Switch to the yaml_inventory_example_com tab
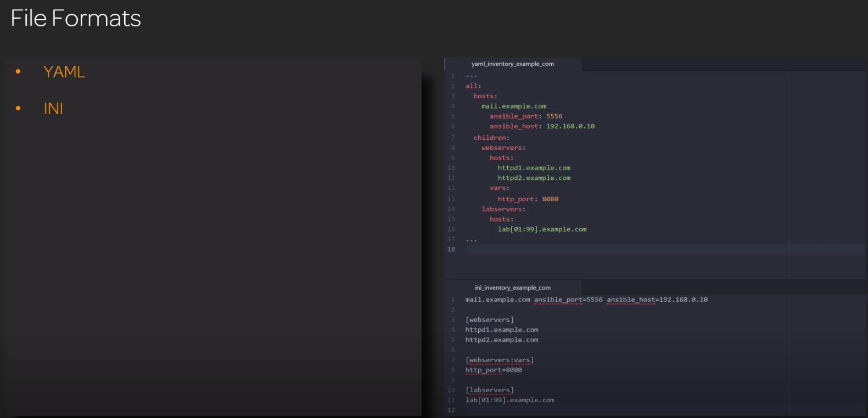The width and height of the screenshot is (868, 418). pyautogui.click(x=512, y=64)
